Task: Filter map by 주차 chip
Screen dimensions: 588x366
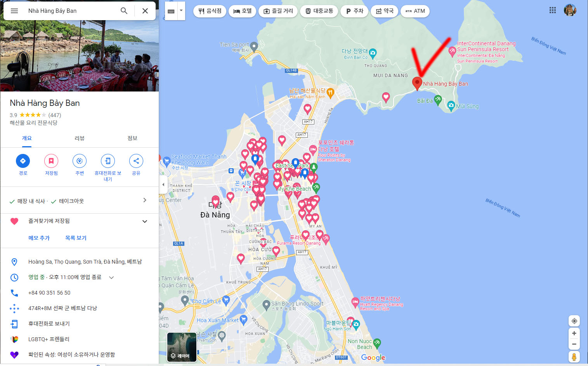Action: [x=354, y=11]
